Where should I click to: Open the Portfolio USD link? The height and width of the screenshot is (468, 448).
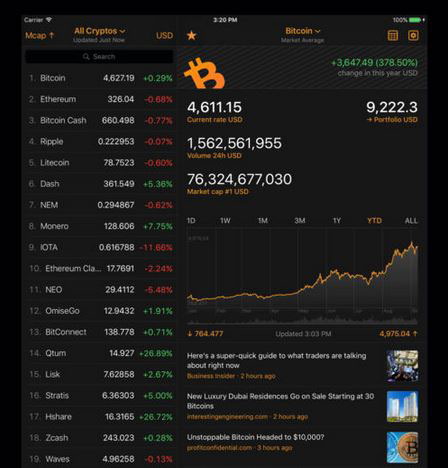(392, 120)
